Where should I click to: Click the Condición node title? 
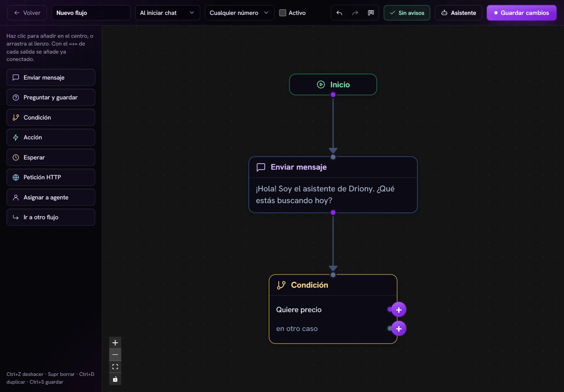coord(309,285)
